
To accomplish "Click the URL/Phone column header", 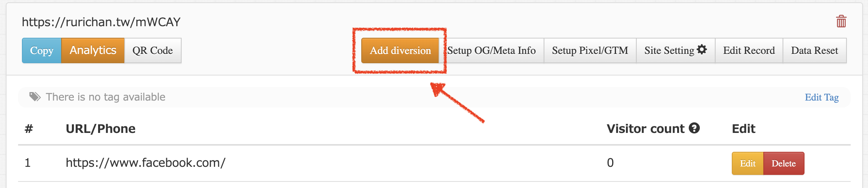I will 100,129.
